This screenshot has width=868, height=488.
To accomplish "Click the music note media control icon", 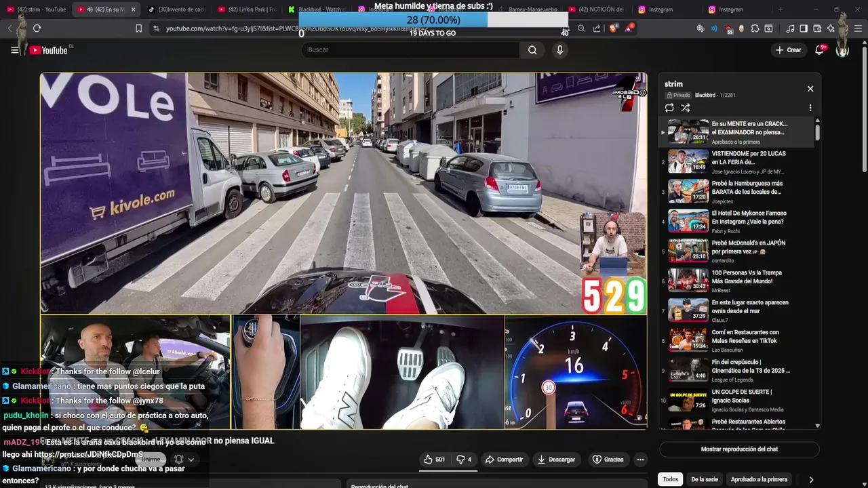I will [790, 28].
